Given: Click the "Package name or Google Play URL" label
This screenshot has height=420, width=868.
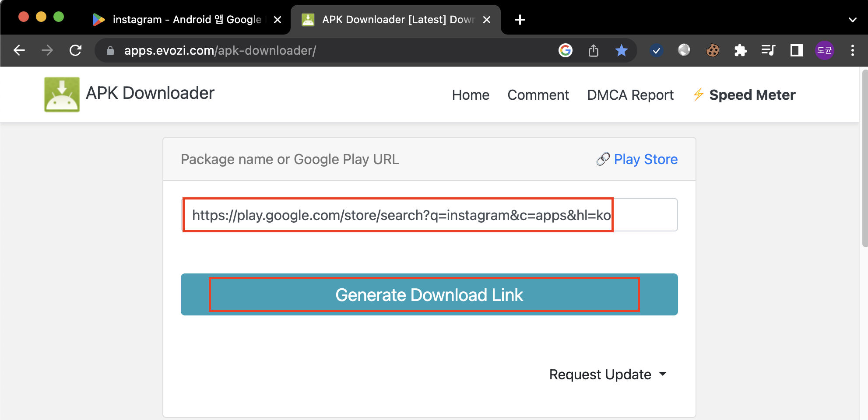Looking at the screenshot, I should (290, 159).
